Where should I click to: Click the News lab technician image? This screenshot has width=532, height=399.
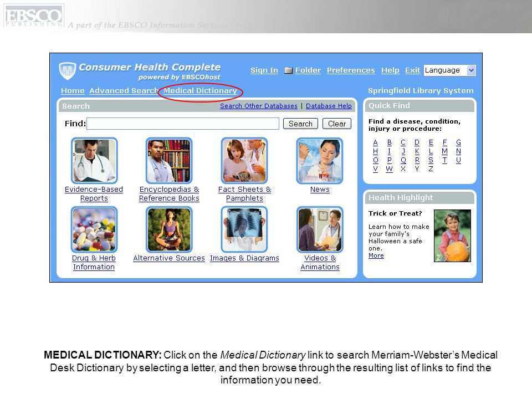point(320,161)
